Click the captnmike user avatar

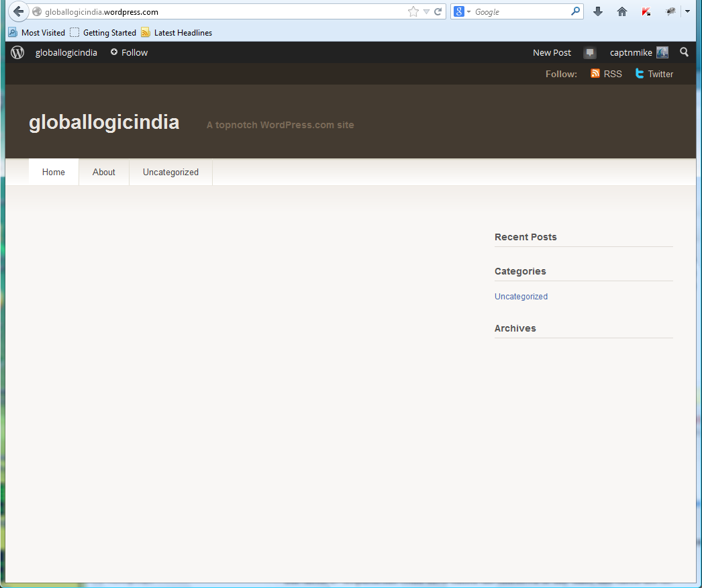point(662,52)
